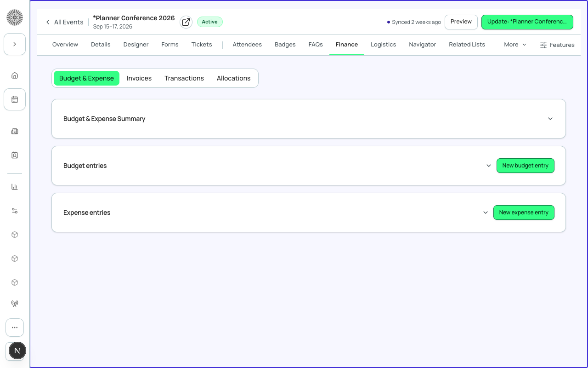Viewport: 588px width, 368px height.
Task: Open the building icon in the sidebar
Action: 15,131
